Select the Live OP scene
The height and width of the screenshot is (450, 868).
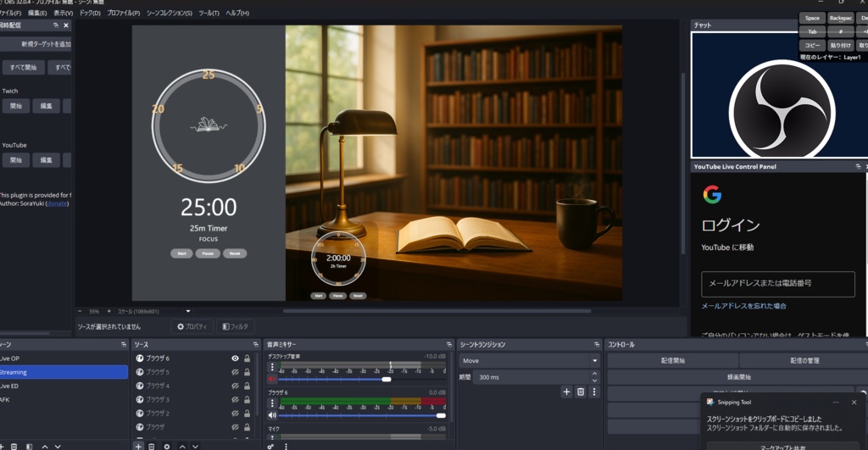click(64, 358)
